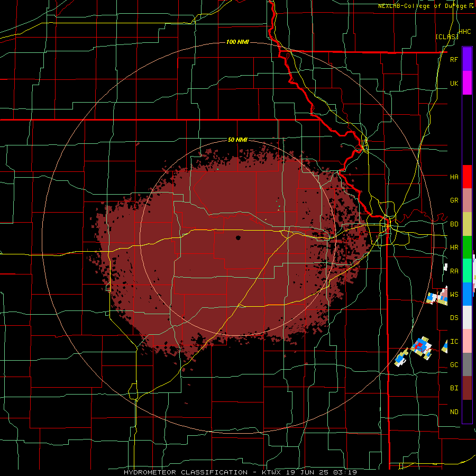Click the "19 JUN 25 03:19" timestamp
Screen dimensions: 476x476
[x=321, y=472]
